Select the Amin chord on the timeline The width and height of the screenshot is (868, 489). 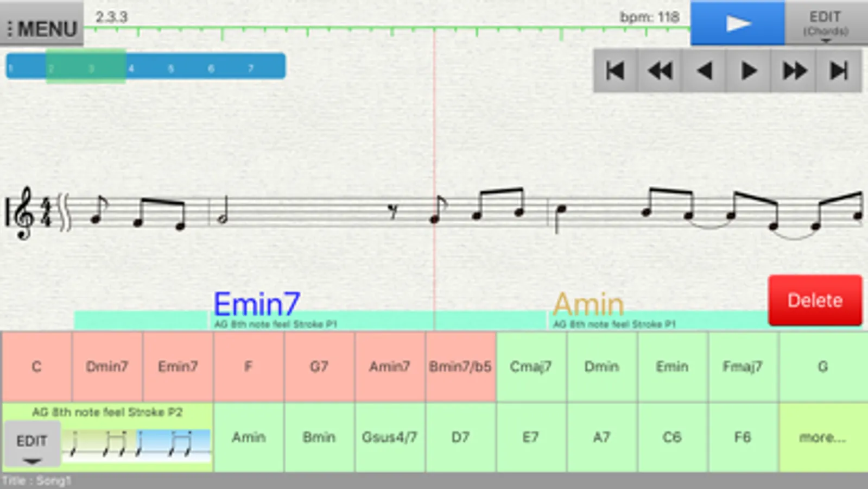(588, 304)
